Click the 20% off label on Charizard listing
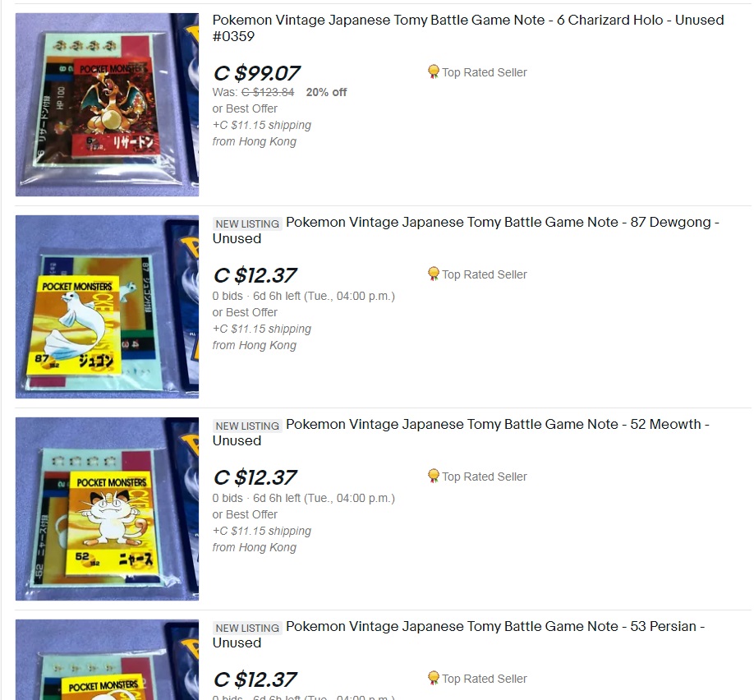 pos(326,92)
